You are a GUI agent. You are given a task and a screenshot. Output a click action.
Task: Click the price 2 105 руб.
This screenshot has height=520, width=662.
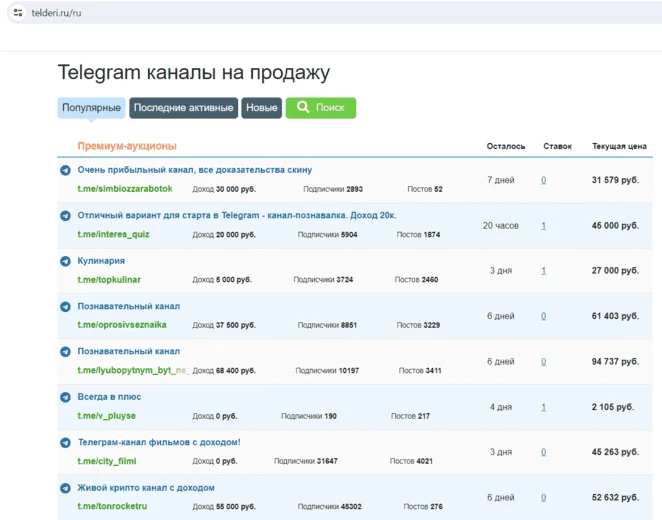coord(613,407)
